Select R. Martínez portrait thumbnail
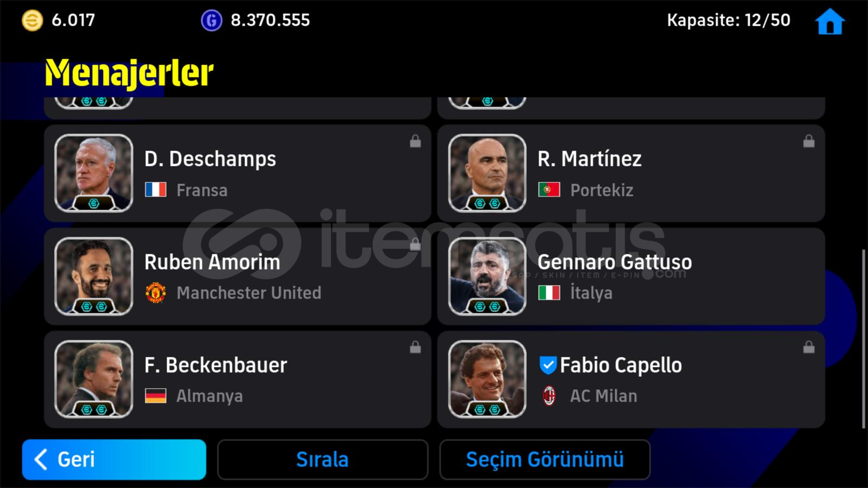This screenshot has width=868, height=488. [x=487, y=173]
